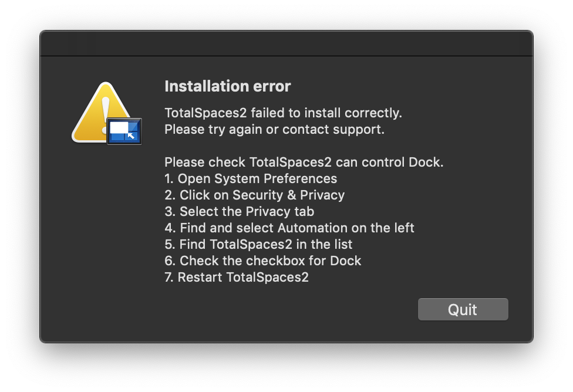Viewport: 573px width, 392px height.
Task: Select the Installation error heading
Action: pos(227,86)
